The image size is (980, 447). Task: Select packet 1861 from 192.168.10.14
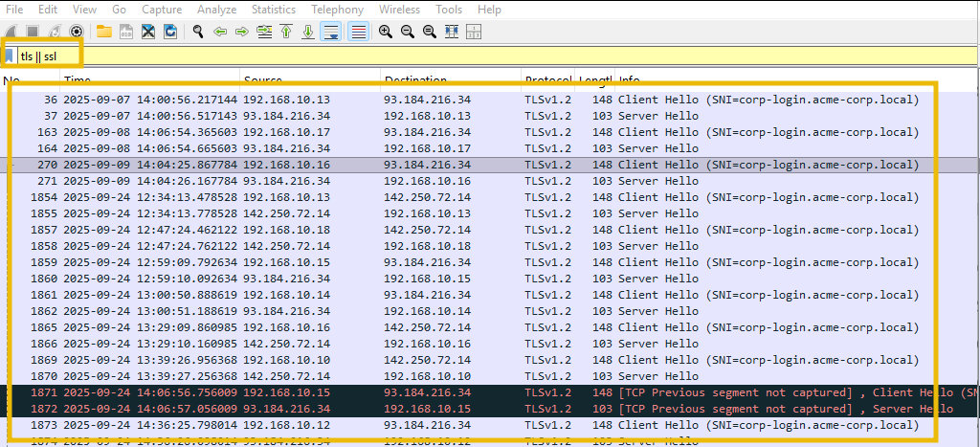pos(490,295)
